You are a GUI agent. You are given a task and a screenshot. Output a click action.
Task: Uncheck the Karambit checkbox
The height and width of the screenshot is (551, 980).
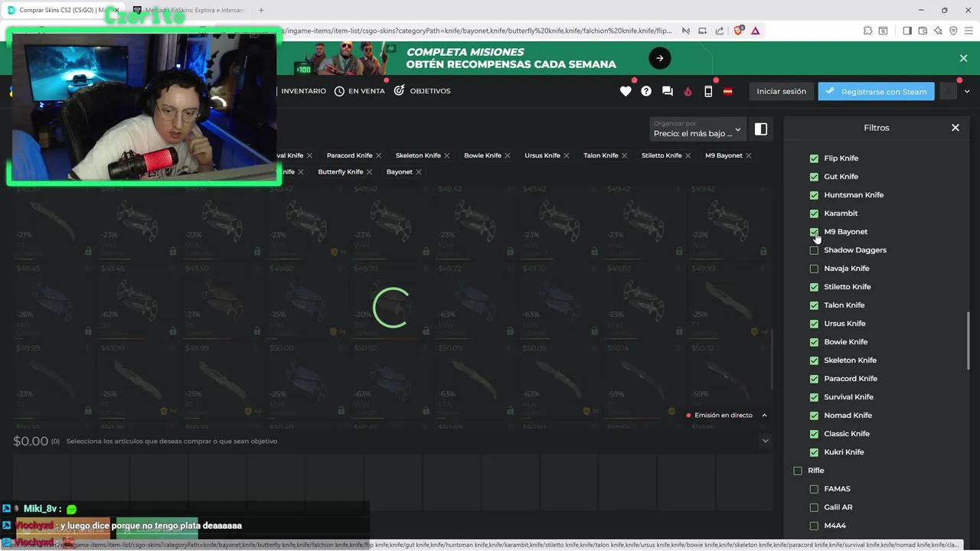[x=814, y=214]
